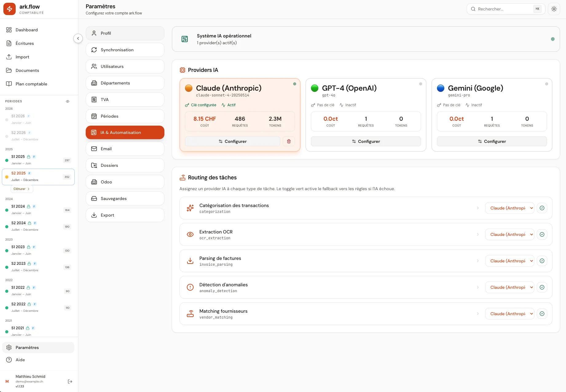Collapse the sidebar with the chevron button
Image resolution: width=566 pixels, height=392 pixels.
pyautogui.click(x=78, y=38)
